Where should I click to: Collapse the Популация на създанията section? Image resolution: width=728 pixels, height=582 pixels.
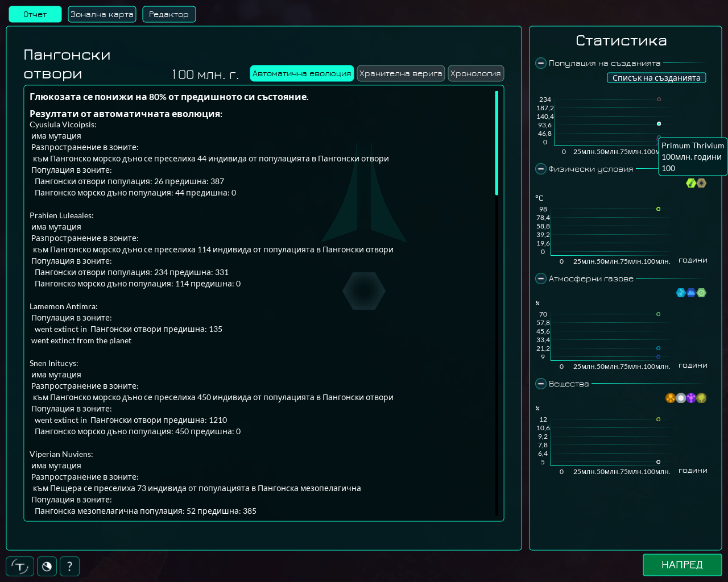tap(540, 63)
